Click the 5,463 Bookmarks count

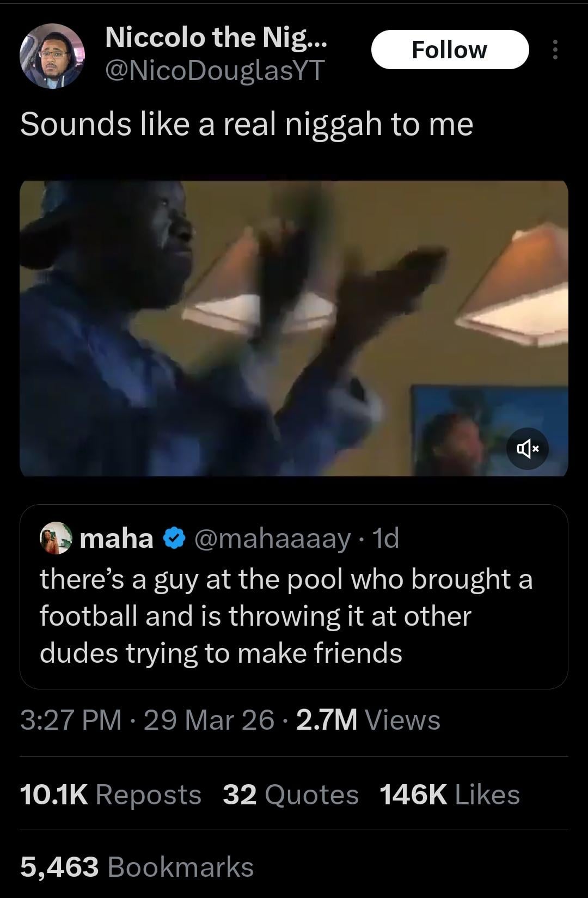coord(137,866)
